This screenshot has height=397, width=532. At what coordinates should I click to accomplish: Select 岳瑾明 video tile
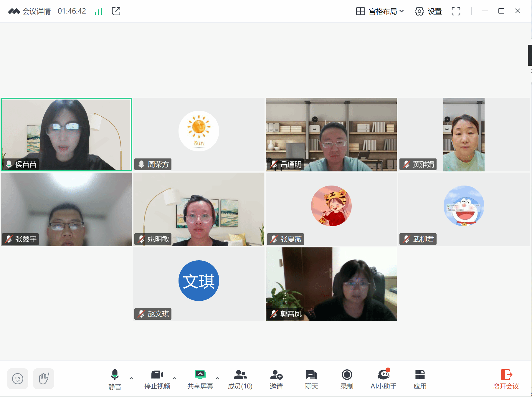pyautogui.click(x=331, y=135)
